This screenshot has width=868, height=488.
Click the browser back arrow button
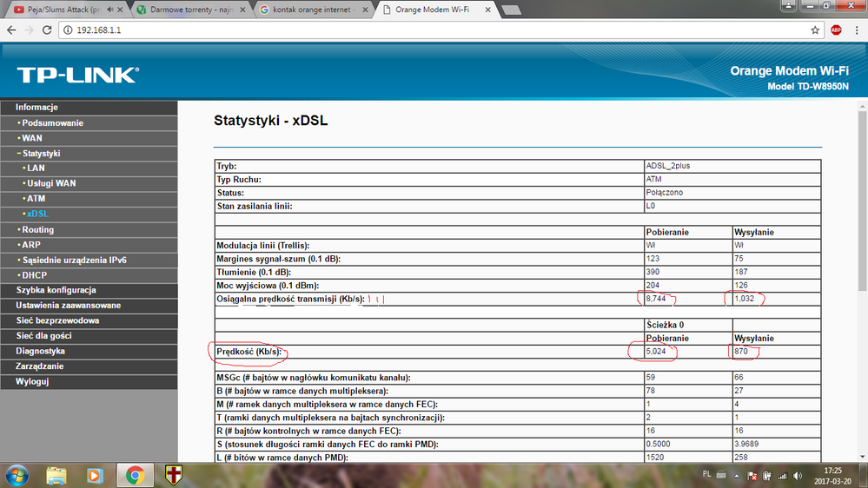(11, 30)
